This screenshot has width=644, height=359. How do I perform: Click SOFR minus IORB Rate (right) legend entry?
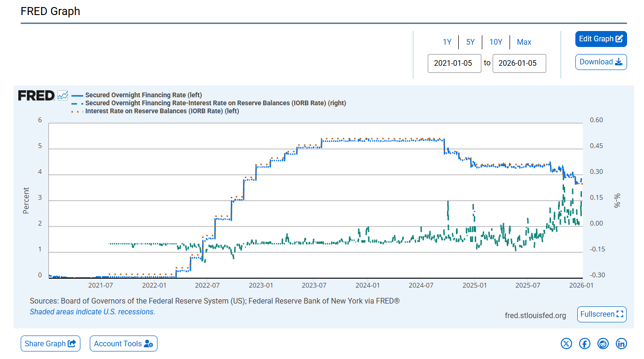(x=215, y=103)
